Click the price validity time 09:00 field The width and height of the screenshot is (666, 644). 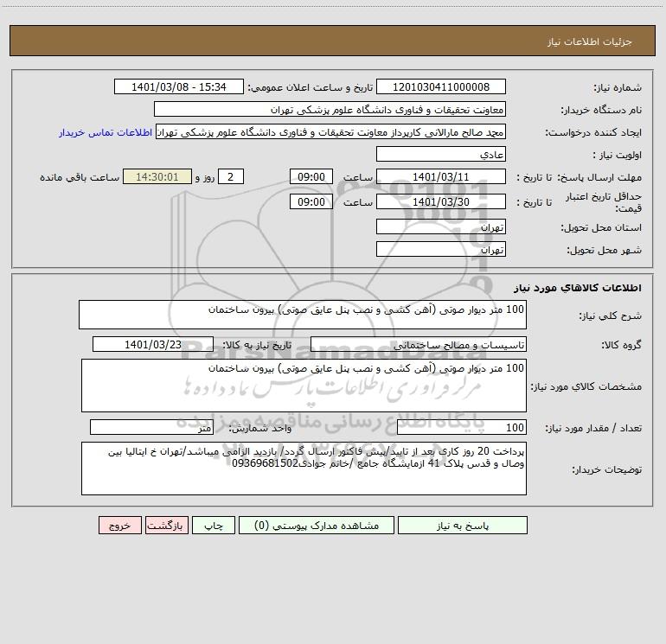tap(311, 201)
